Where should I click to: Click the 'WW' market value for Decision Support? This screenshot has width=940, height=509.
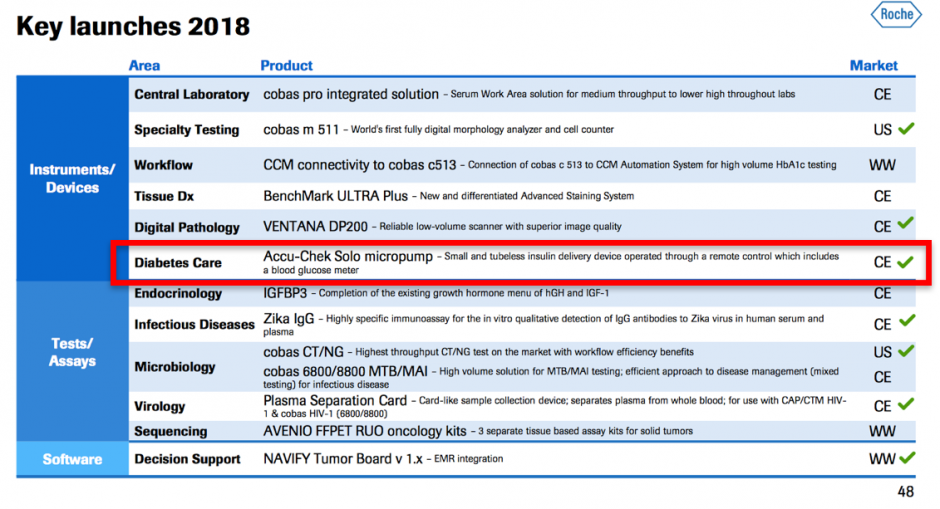(x=882, y=459)
